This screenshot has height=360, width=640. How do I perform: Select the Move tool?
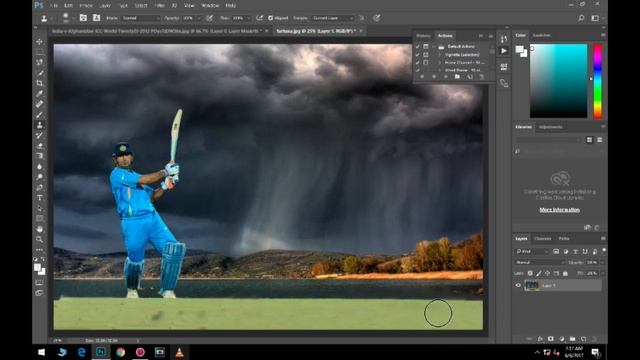[40, 42]
